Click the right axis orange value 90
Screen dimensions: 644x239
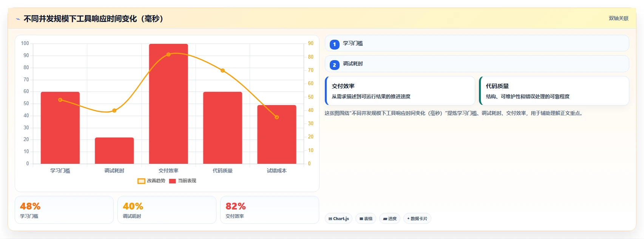(310, 43)
